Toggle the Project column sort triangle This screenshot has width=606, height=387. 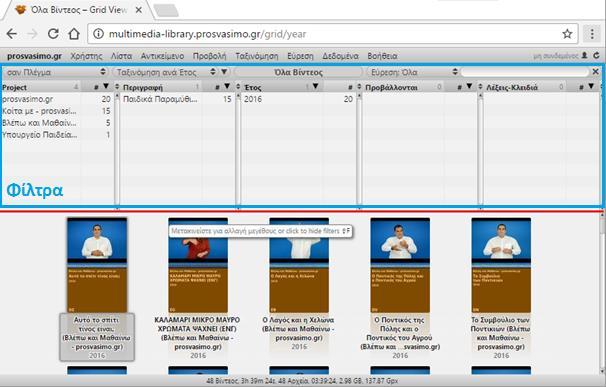[x=106, y=86]
